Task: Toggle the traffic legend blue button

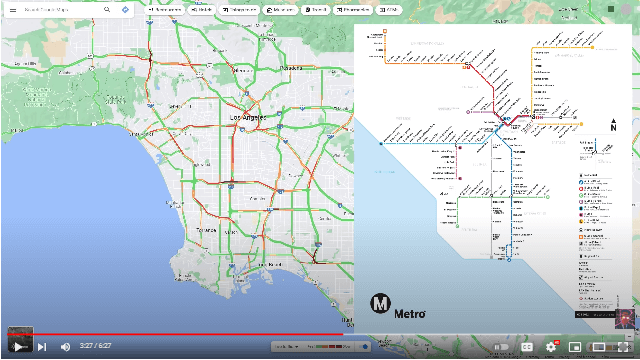Action: 365,347
